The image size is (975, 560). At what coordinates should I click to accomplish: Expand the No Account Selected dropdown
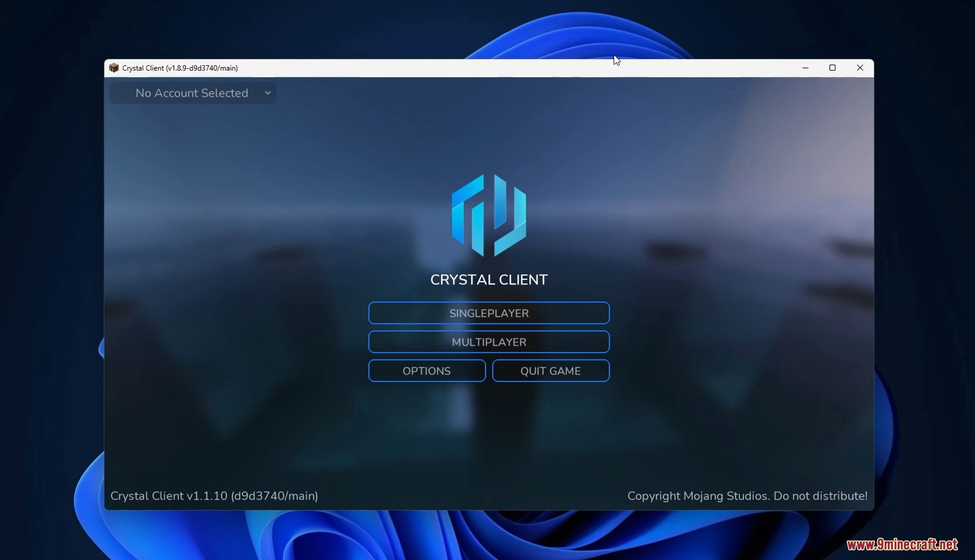(266, 92)
